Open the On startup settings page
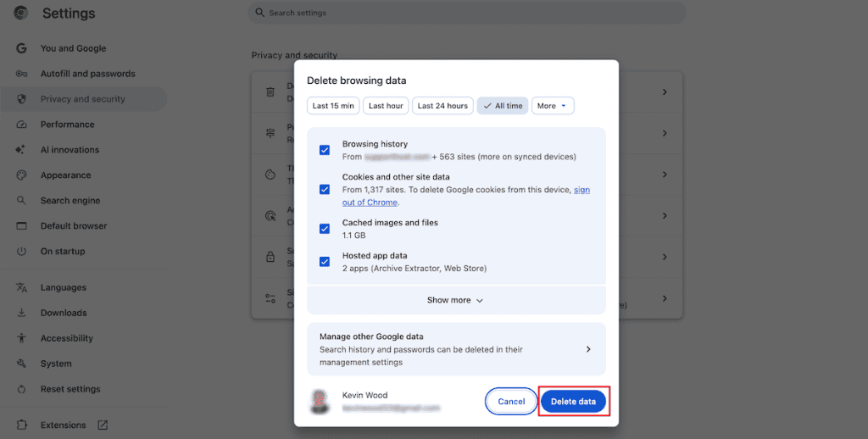868x439 pixels. 84,252
